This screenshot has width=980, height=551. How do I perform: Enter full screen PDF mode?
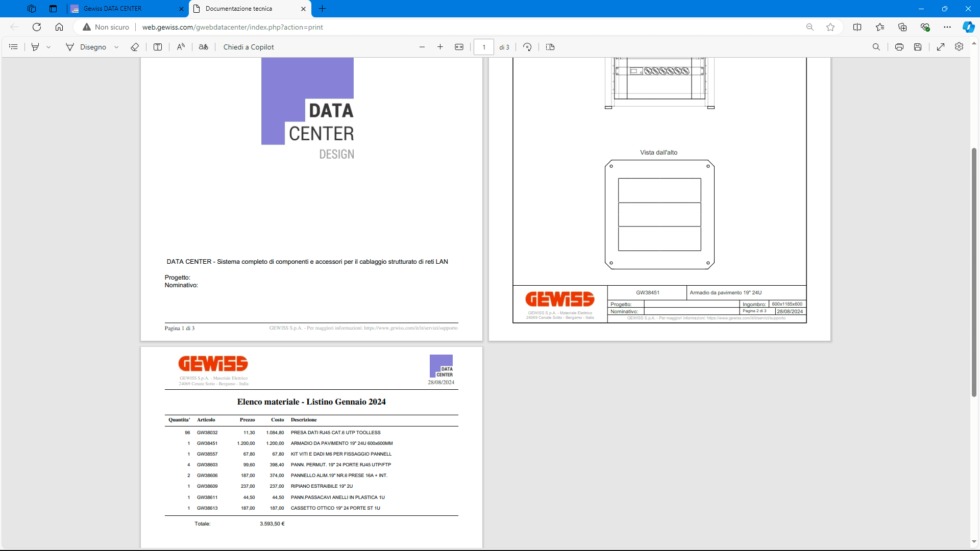pyautogui.click(x=941, y=47)
